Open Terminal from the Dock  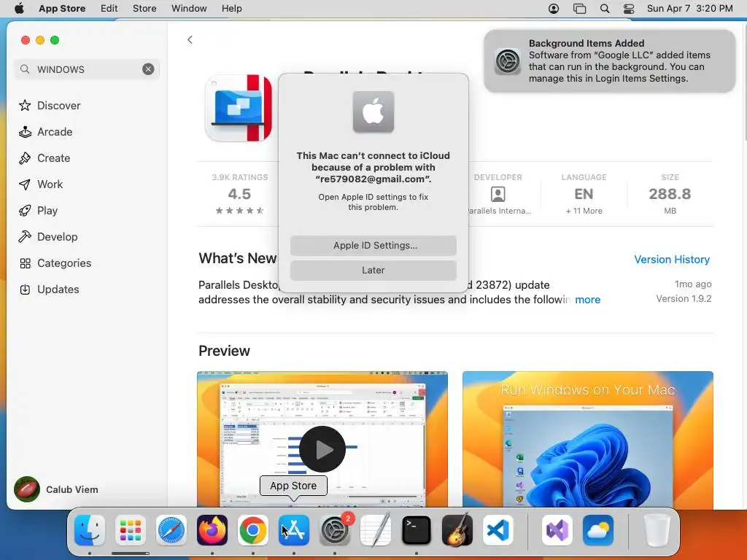tap(417, 530)
